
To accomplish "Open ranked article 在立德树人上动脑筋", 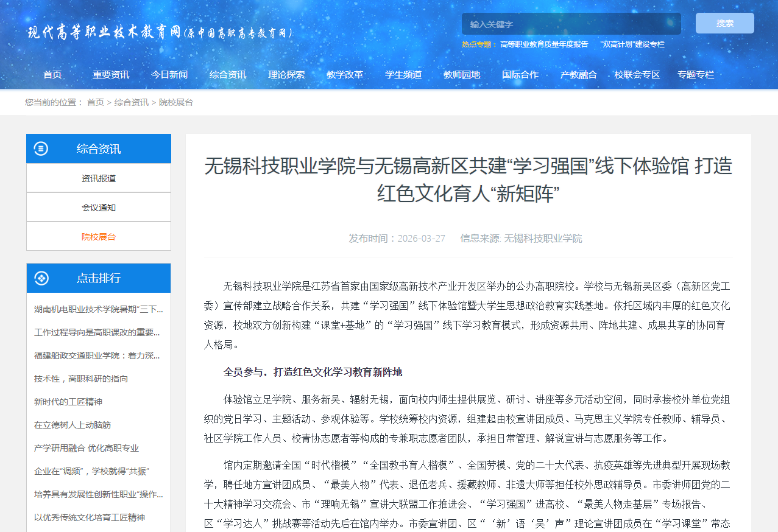I will (72, 425).
